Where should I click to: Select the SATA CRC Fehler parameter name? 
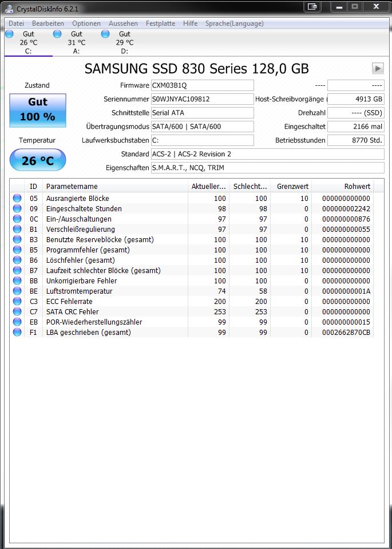point(73,311)
